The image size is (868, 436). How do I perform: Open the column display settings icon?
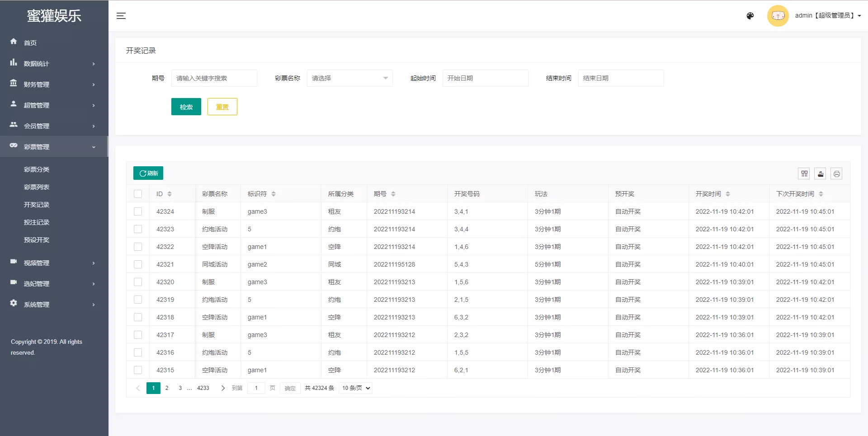coord(804,173)
